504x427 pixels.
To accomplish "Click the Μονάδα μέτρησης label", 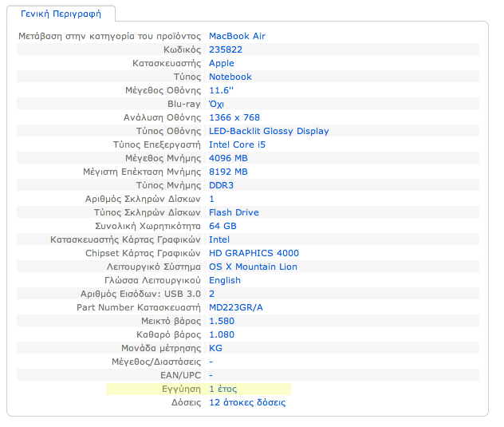I will click(161, 348).
